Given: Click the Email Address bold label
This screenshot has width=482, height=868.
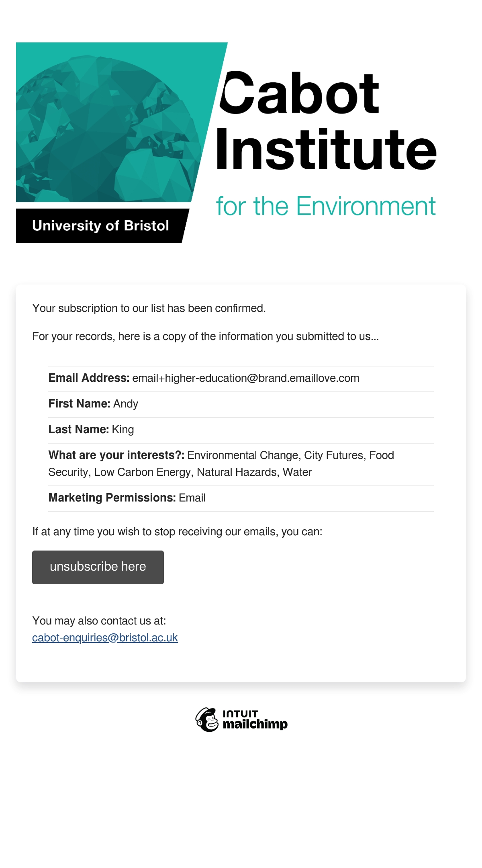Looking at the screenshot, I should coord(89,378).
